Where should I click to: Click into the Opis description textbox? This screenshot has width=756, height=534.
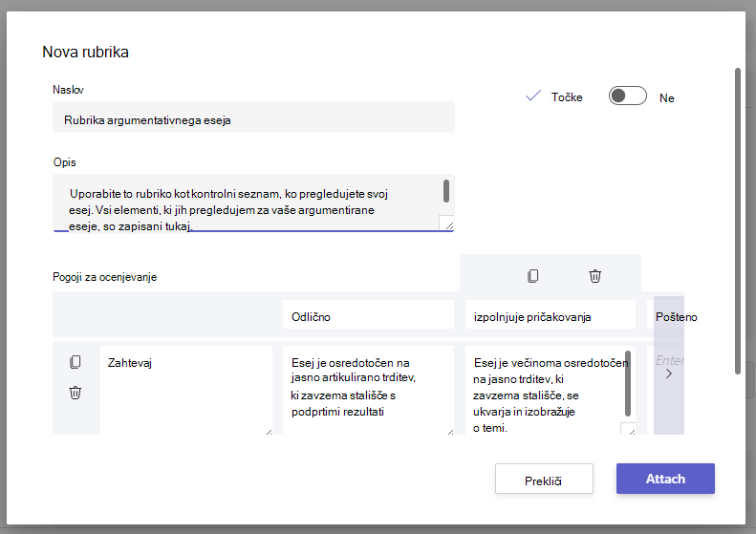tap(253, 203)
